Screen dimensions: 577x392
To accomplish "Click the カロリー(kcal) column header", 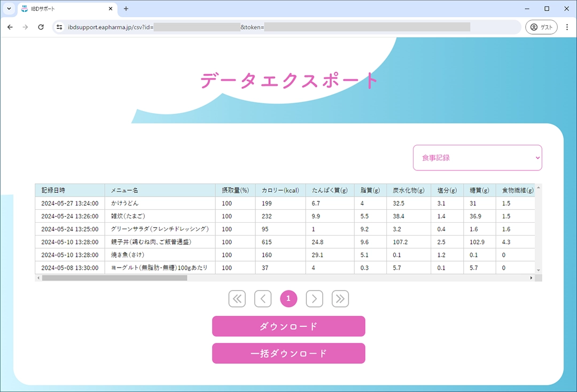I will [280, 190].
